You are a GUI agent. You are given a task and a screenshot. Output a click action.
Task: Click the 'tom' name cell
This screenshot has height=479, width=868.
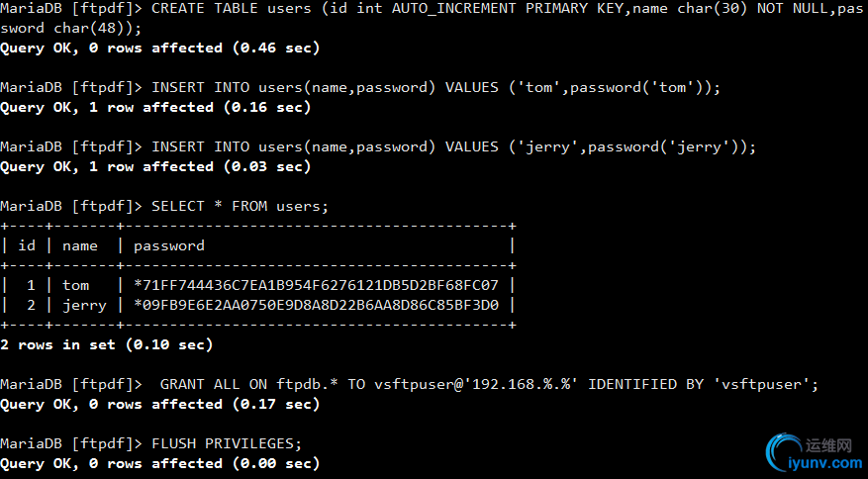coord(75,285)
